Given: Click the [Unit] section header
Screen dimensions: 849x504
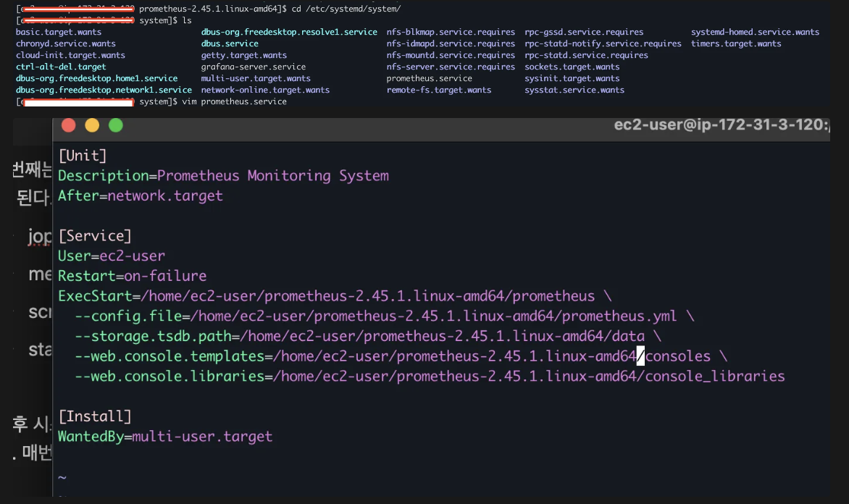Looking at the screenshot, I should (83, 156).
